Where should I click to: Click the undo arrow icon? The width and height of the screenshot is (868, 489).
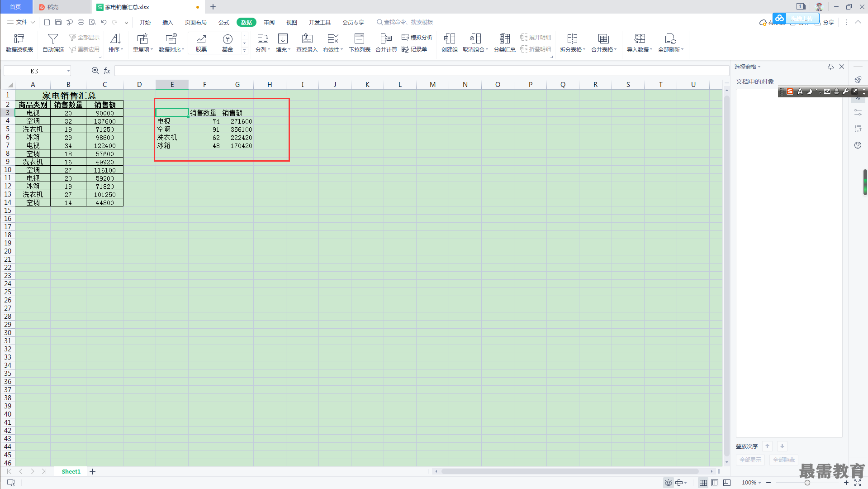pyautogui.click(x=104, y=22)
